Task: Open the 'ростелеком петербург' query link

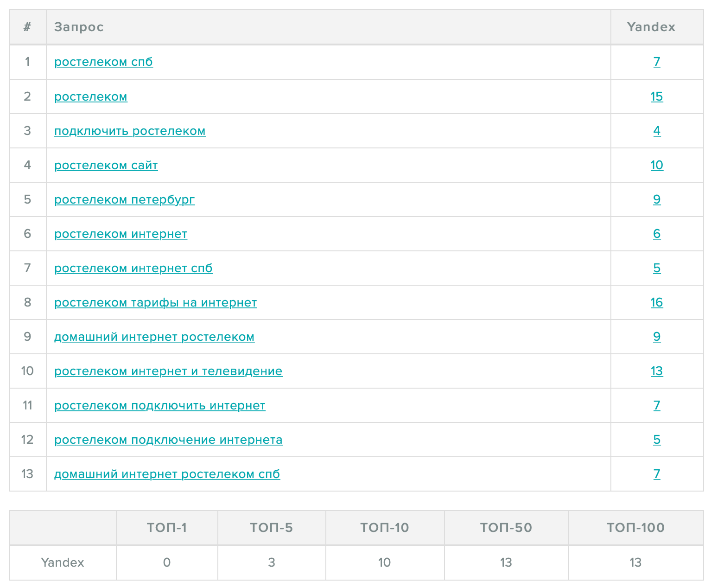Action: 125,199
